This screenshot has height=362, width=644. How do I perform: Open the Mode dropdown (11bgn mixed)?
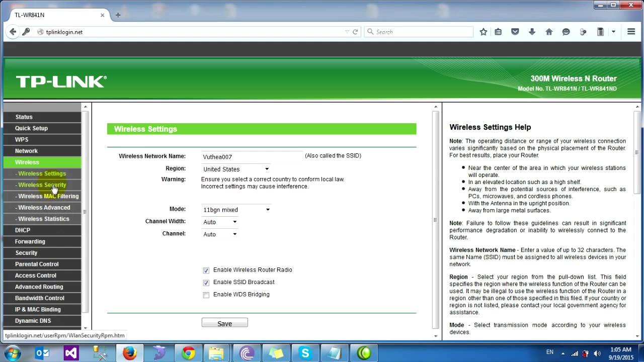(x=236, y=210)
